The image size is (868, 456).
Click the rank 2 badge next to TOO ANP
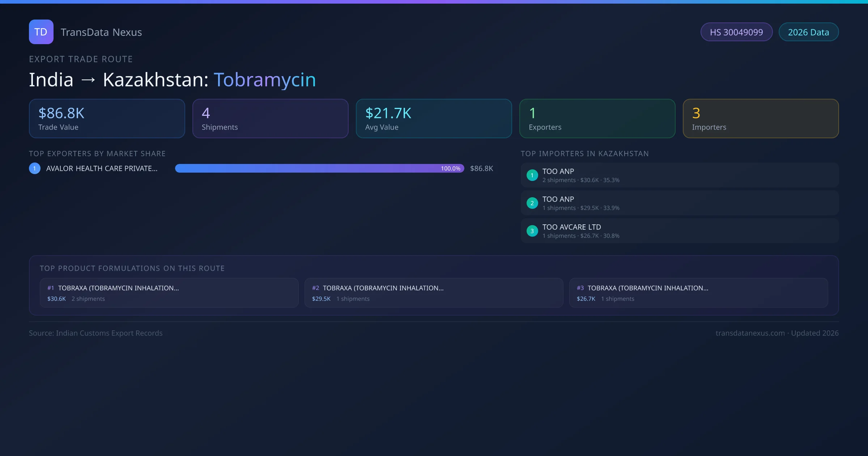[532, 203]
